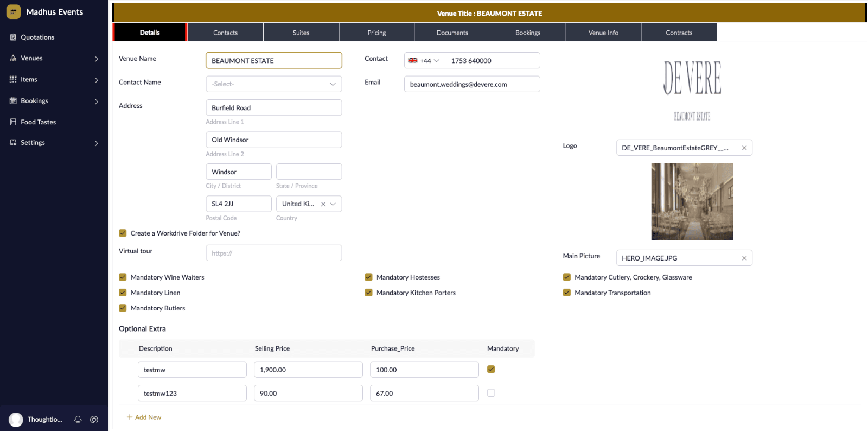868x431 pixels.
Task: Click the Madhus Events logo icon
Action: tap(14, 12)
